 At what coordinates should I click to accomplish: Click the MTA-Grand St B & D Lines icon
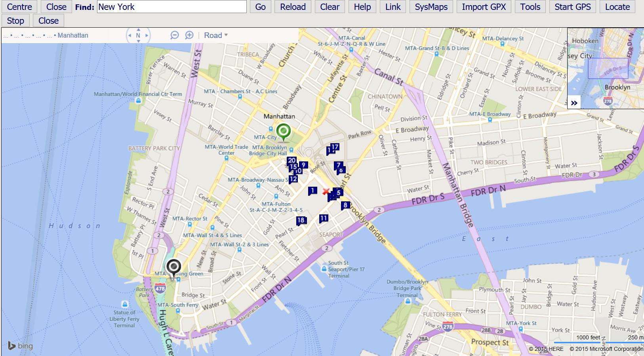[x=436, y=54]
